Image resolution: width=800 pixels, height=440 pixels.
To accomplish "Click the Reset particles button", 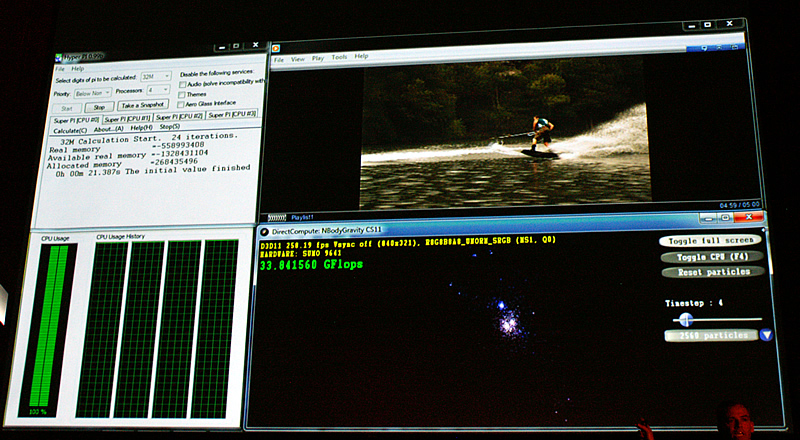I will click(714, 272).
